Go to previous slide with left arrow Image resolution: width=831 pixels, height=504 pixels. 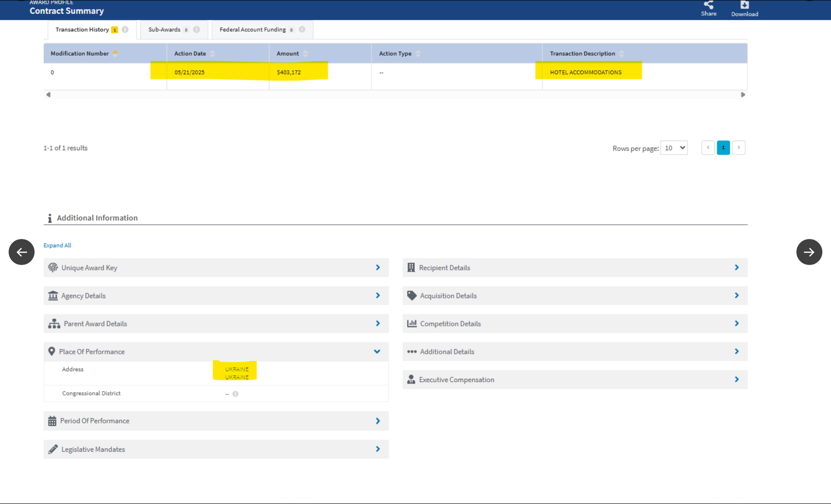click(x=22, y=252)
